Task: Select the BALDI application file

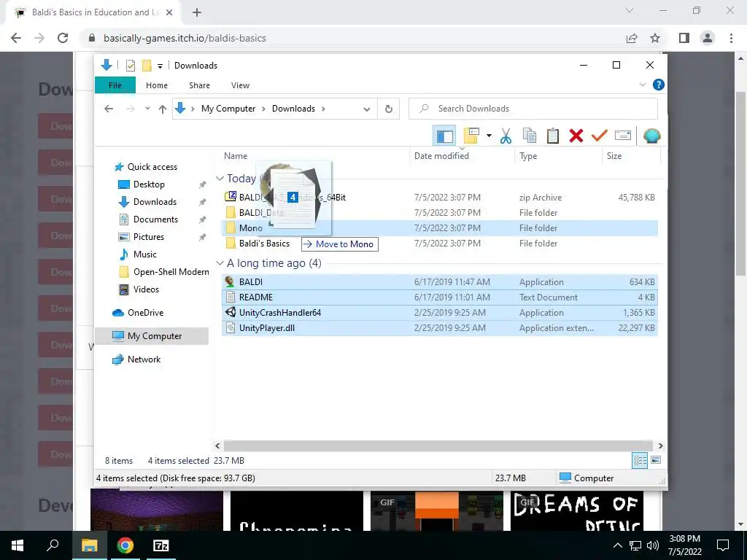Action: (440, 282)
